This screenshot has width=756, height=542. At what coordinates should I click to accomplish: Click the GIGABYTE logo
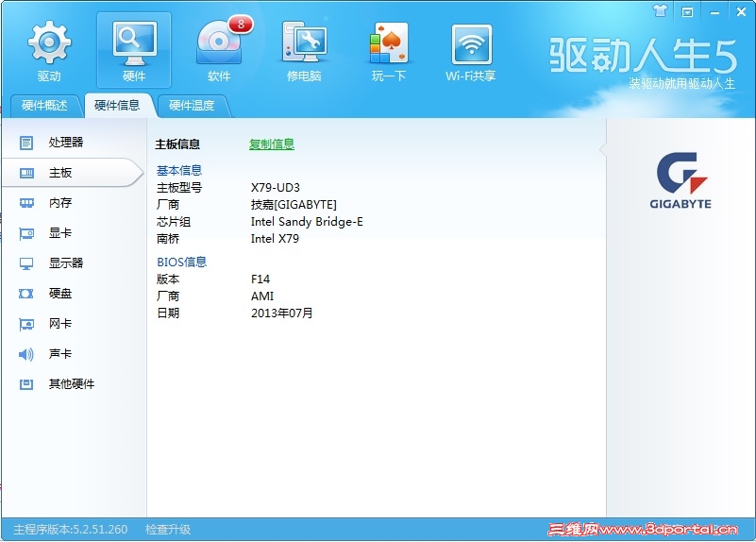click(680, 180)
